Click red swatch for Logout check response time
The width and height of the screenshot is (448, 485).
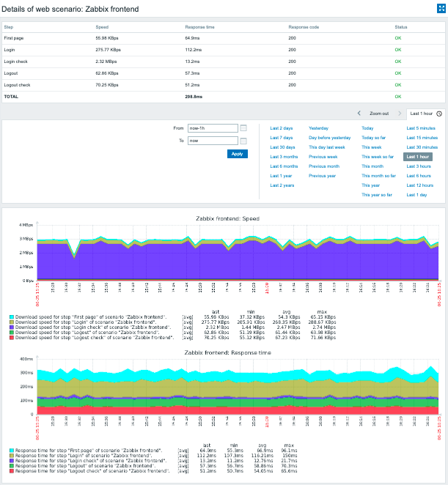12,471
